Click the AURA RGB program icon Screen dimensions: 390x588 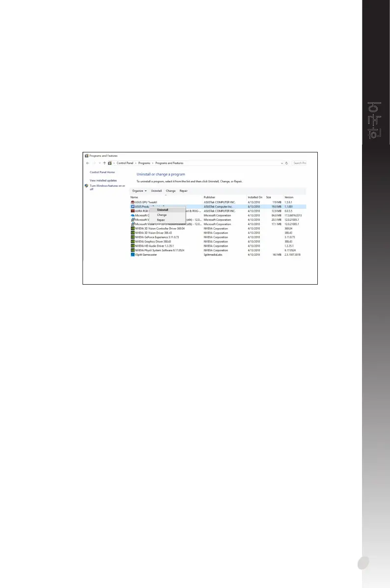tap(133, 211)
